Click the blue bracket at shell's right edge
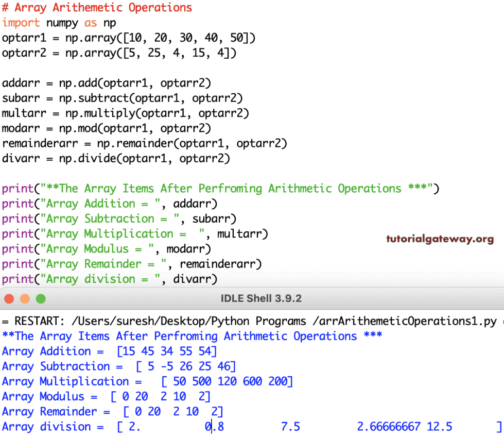Image resolution: width=504 pixels, height=438 pixels. click(x=500, y=427)
